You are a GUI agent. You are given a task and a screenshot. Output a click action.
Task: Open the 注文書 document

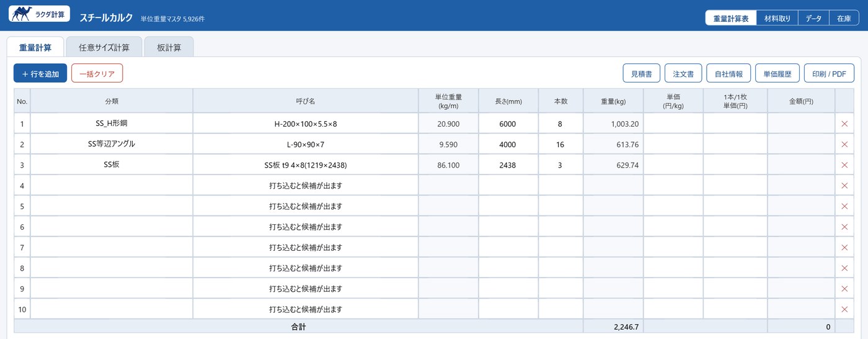click(683, 73)
